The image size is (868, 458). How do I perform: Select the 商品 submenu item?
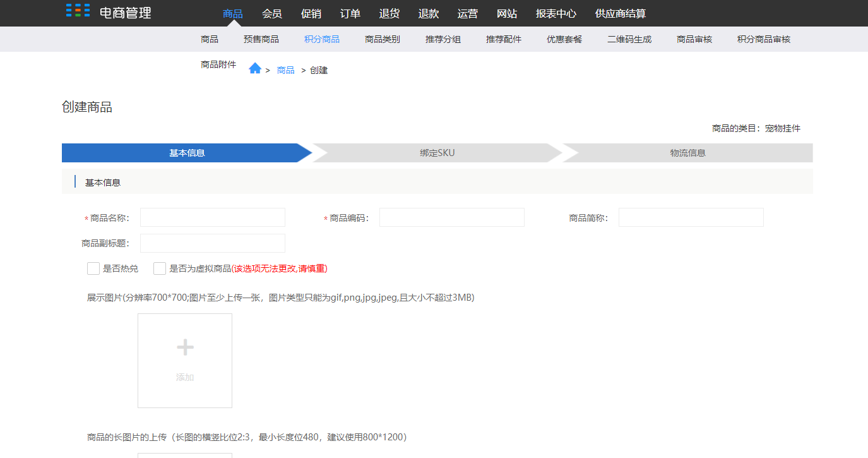210,39
